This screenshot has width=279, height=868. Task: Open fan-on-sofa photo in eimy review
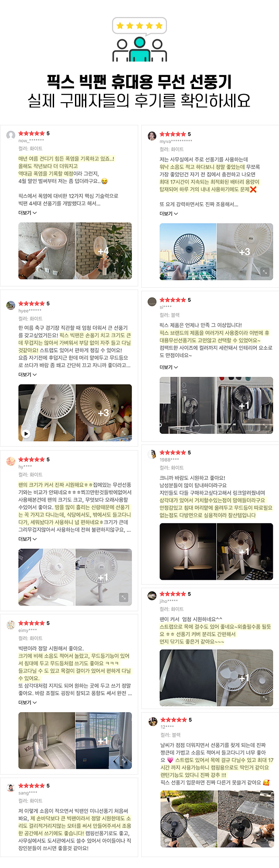point(47,741)
